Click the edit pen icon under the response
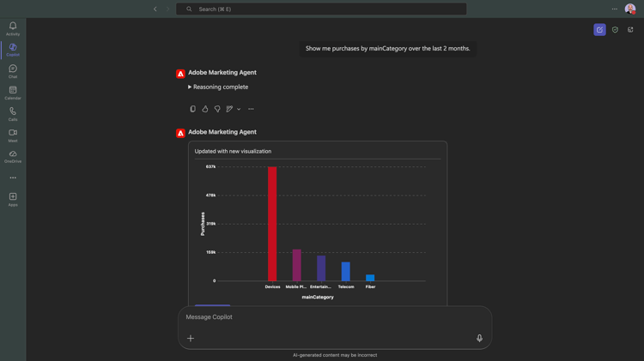Viewport: 644px width, 361px height. tap(229, 109)
